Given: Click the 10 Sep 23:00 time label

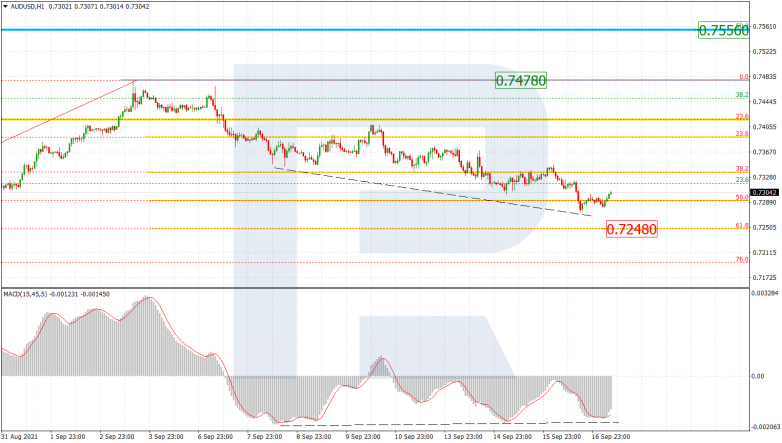Looking at the screenshot, I should pos(414,437).
